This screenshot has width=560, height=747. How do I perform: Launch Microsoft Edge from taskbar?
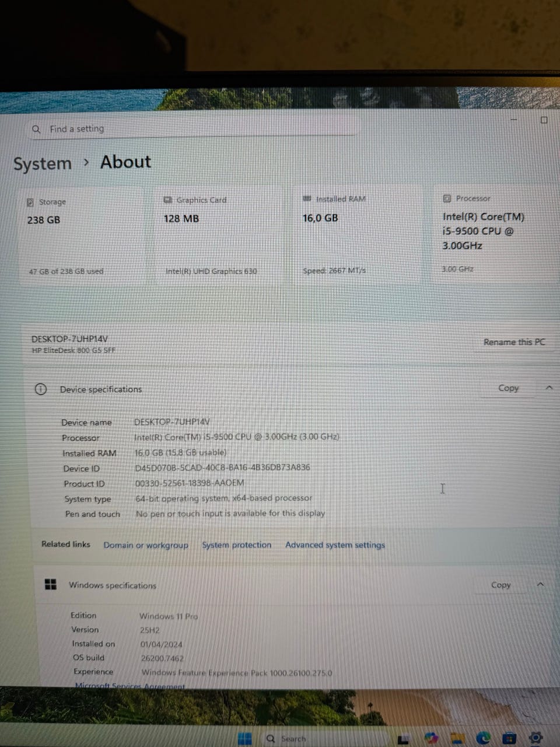tap(484, 738)
